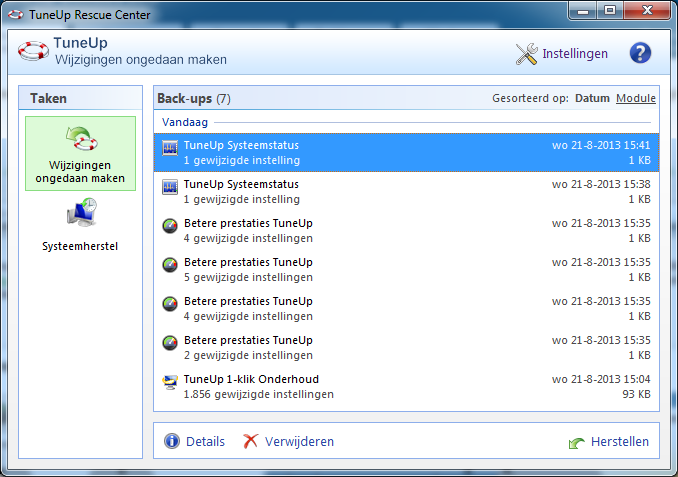Click the 93 KB size value
The image size is (678, 477).
pyautogui.click(x=636, y=394)
